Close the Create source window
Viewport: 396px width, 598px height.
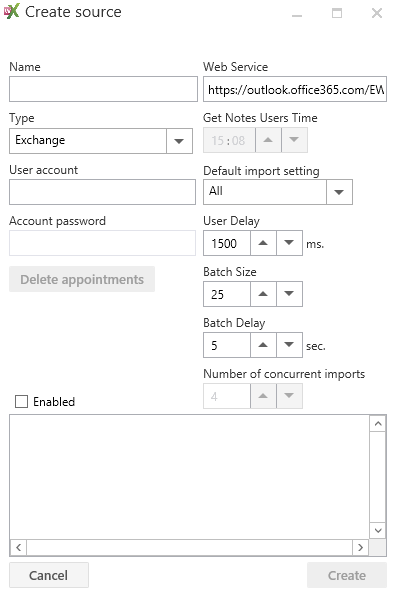(377, 13)
